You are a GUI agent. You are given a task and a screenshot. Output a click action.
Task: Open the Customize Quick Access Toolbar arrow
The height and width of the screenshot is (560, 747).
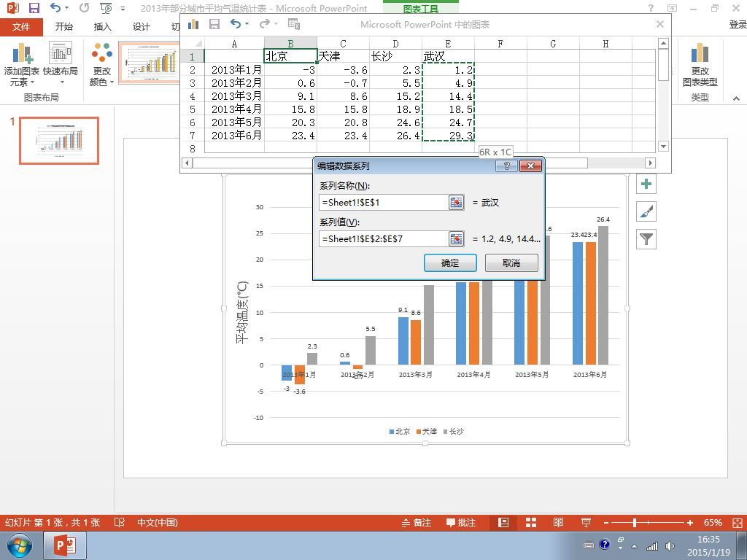(x=123, y=9)
